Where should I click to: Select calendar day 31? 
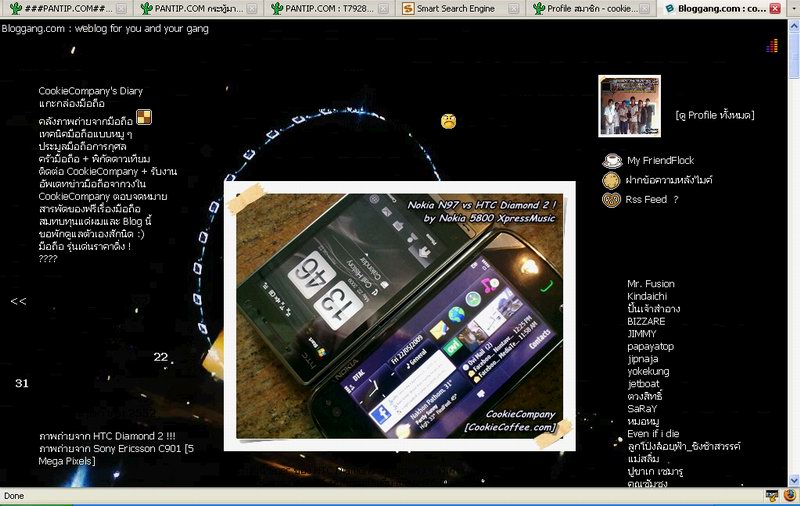[21, 383]
